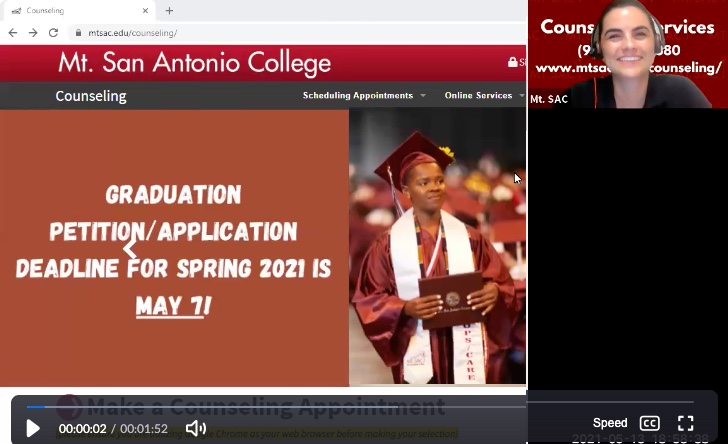Open the Speed playback menu
Image resolution: width=728 pixels, height=444 pixels.
click(x=610, y=423)
